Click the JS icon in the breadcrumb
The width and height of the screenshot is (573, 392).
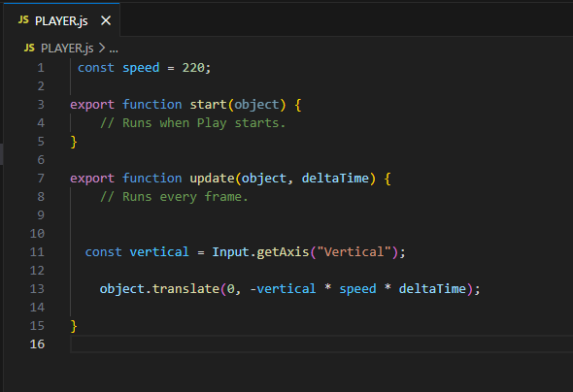pyautogui.click(x=29, y=48)
